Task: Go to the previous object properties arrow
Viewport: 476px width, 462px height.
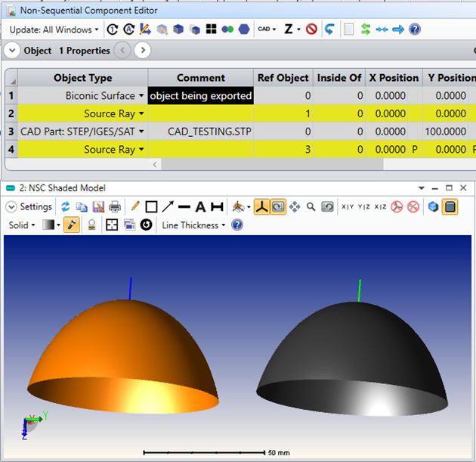Action: pyautogui.click(x=122, y=50)
